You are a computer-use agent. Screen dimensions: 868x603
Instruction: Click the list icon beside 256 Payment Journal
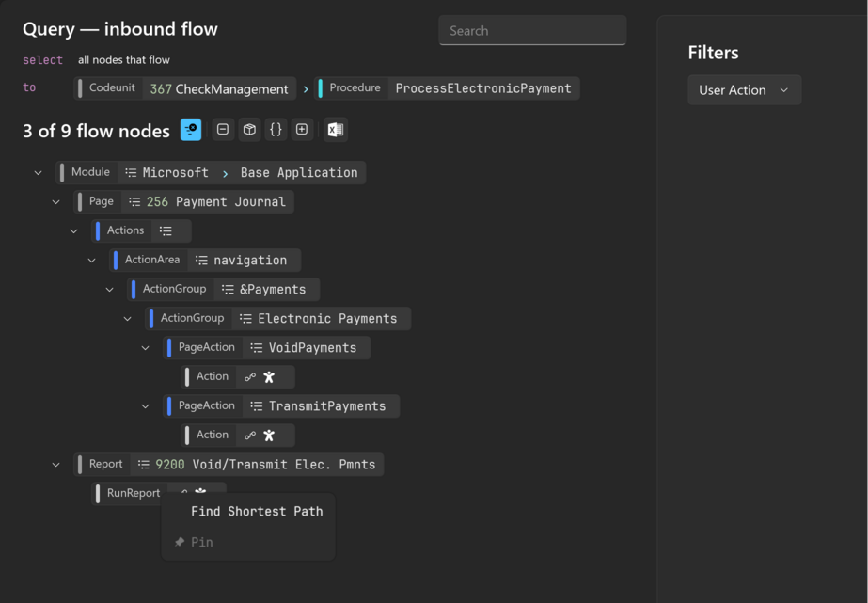[134, 201]
